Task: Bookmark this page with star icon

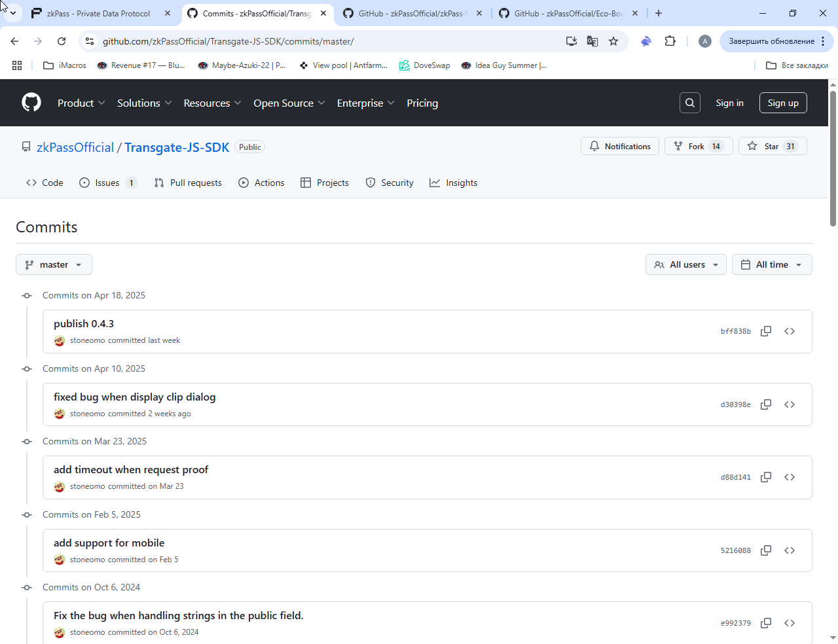Action: (613, 41)
